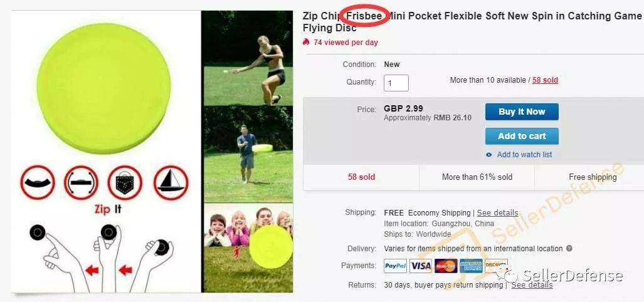Click the large yellow disc product image
This screenshot has width=644, height=302.
point(103,88)
